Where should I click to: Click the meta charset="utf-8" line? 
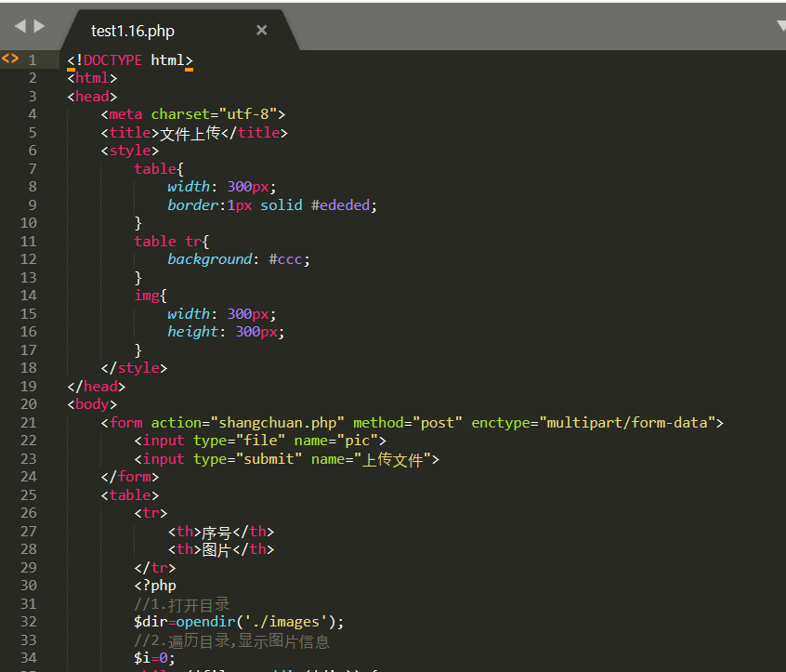(193, 114)
